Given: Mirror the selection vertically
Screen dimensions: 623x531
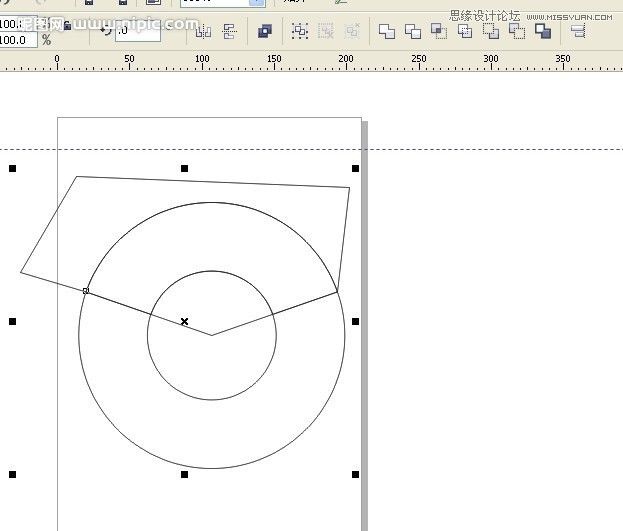Looking at the screenshot, I should (x=230, y=31).
